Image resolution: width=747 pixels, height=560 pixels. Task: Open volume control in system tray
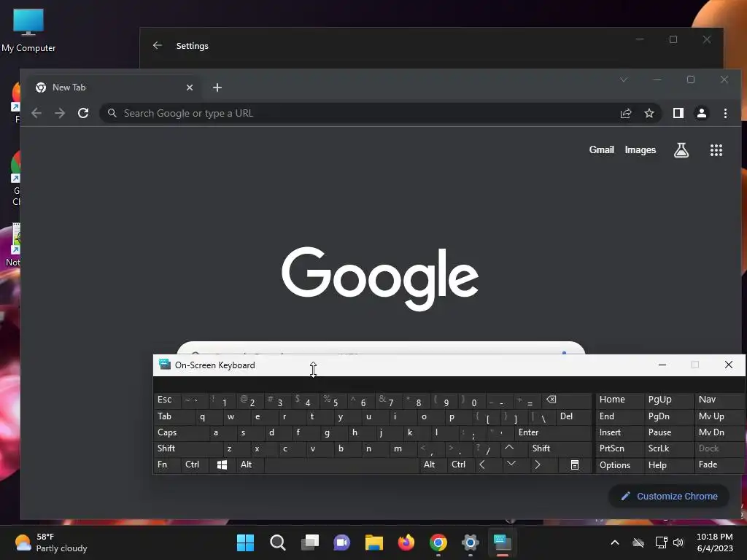pos(678,542)
